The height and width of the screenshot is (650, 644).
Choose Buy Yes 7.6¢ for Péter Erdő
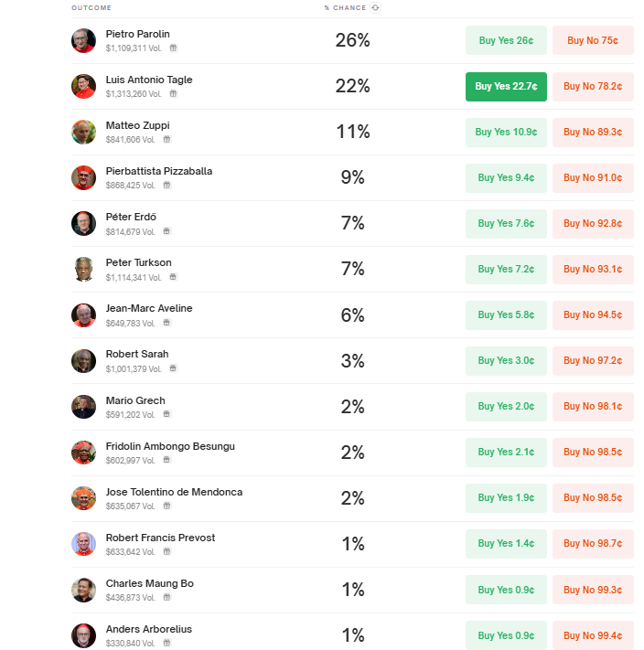click(506, 224)
